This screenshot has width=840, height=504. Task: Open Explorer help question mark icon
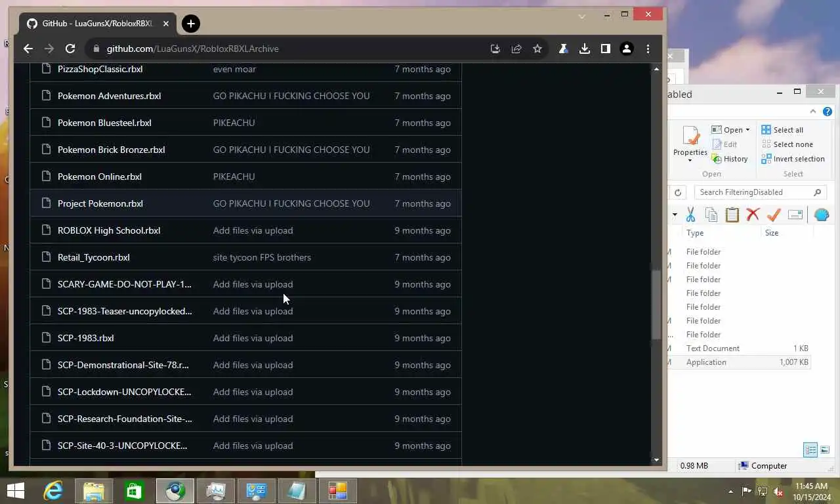(x=828, y=112)
